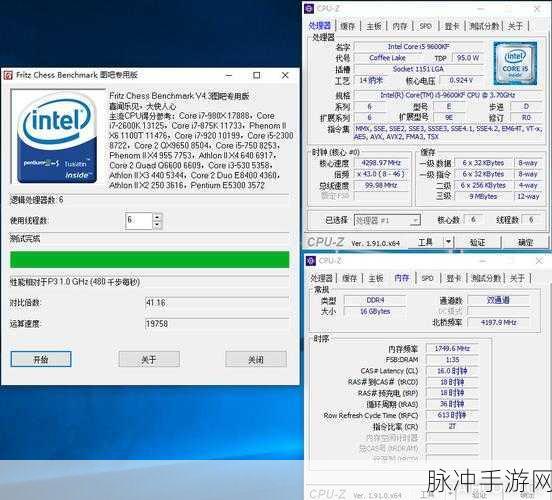
Task: Click the TDP 95.0 W value
Action: [468, 58]
